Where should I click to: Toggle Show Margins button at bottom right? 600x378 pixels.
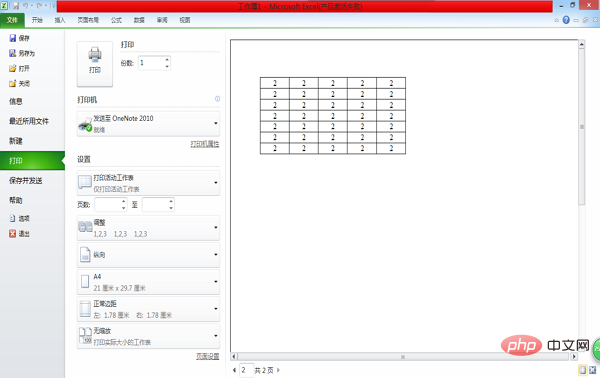582,370
